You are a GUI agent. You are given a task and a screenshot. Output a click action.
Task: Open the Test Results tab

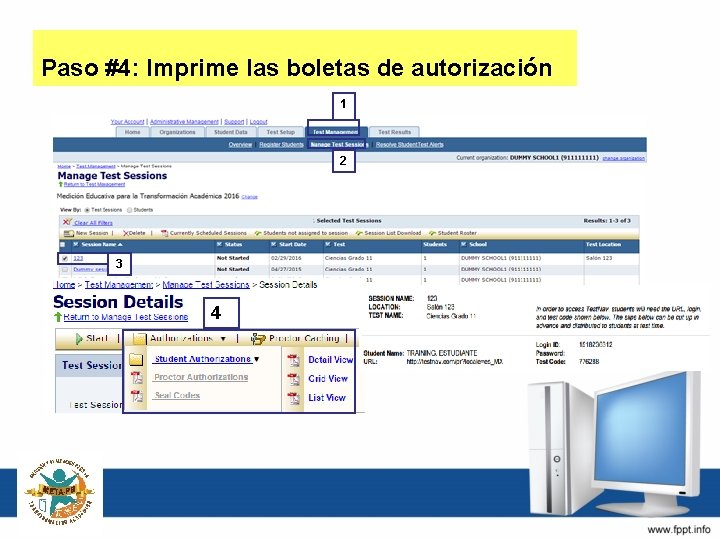tap(394, 132)
